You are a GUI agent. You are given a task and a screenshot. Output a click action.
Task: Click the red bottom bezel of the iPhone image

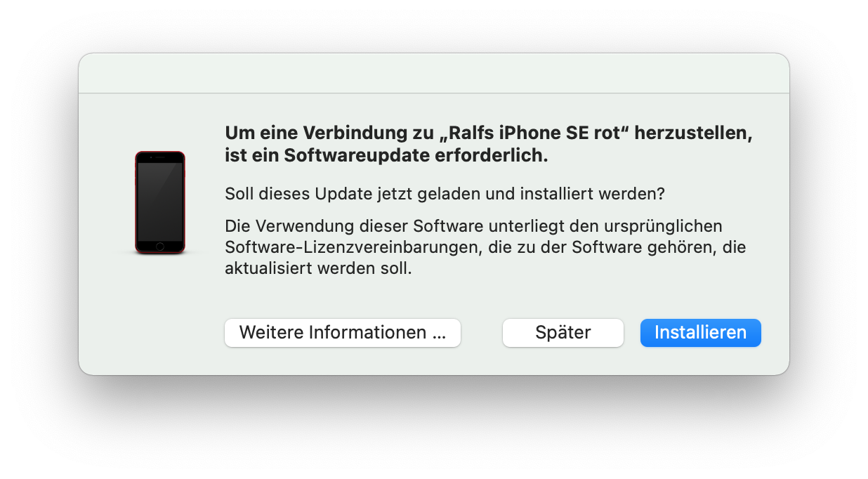[160, 247]
